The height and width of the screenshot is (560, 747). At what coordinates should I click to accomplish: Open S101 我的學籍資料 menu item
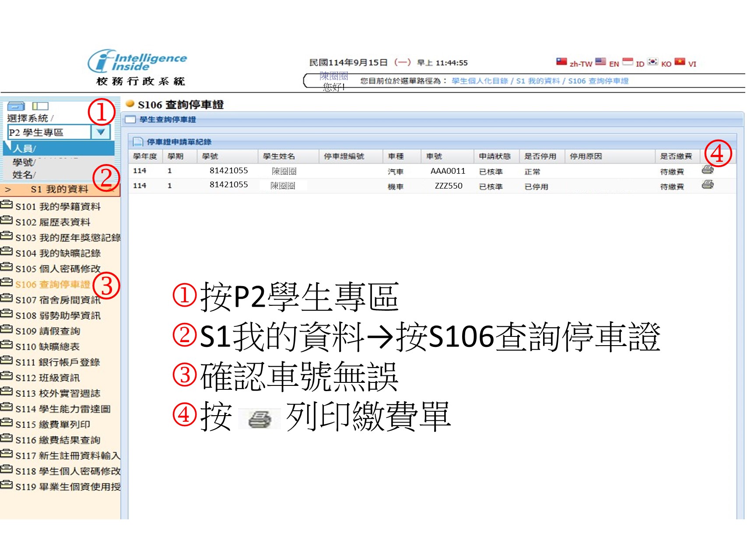pyautogui.click(x=58, y=206)
